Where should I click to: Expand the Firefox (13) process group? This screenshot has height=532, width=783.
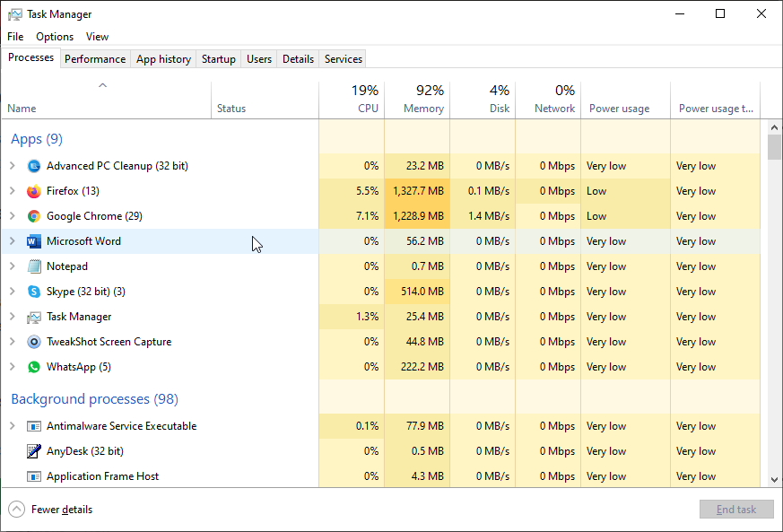coord(13,191)
